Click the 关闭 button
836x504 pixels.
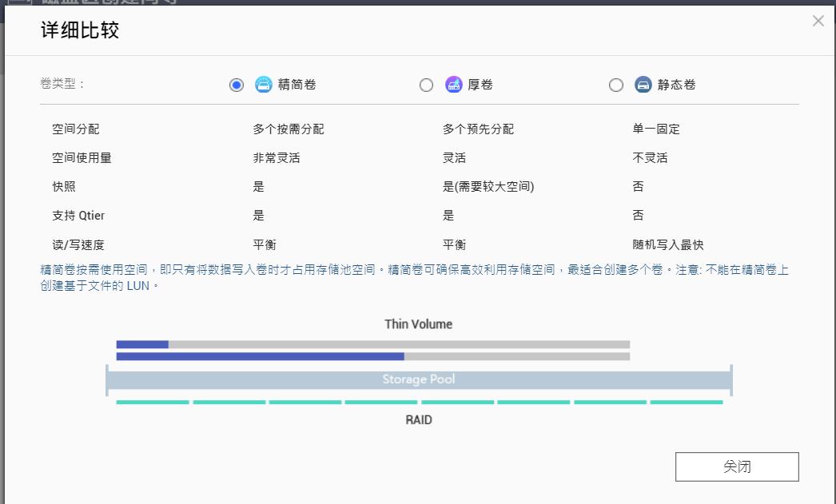pyautogui.click(x=737, y=466)
